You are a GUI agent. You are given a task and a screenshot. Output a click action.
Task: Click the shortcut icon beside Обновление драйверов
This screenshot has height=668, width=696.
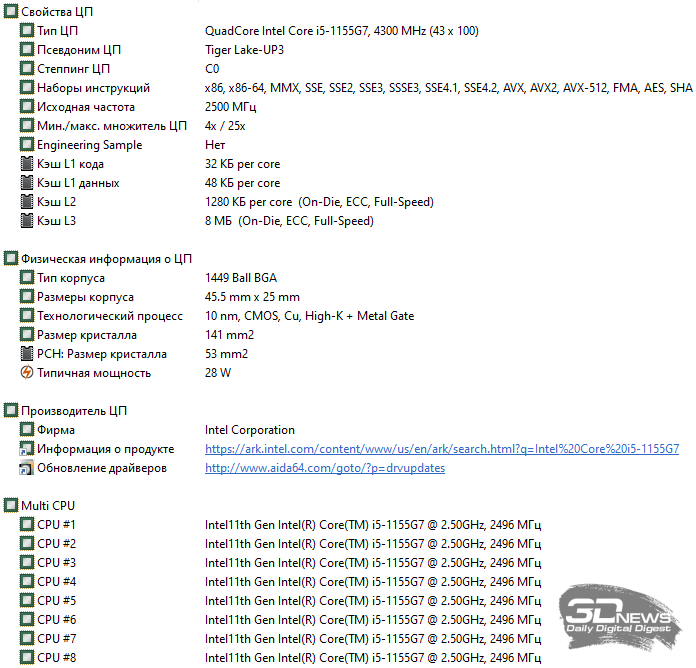click(27, 468)
